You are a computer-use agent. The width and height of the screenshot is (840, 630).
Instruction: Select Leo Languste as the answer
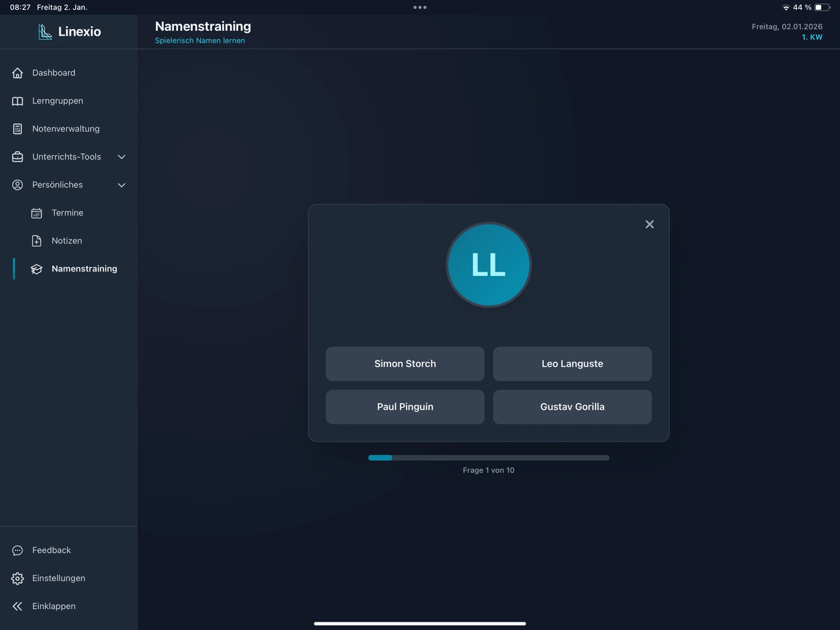pyautogui.click(x=572, y=364)
